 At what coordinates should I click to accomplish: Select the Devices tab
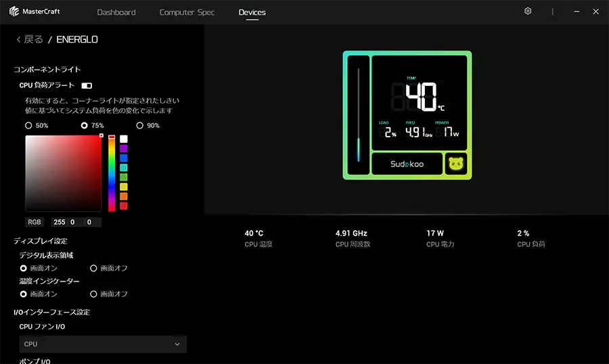click(252, 12)
